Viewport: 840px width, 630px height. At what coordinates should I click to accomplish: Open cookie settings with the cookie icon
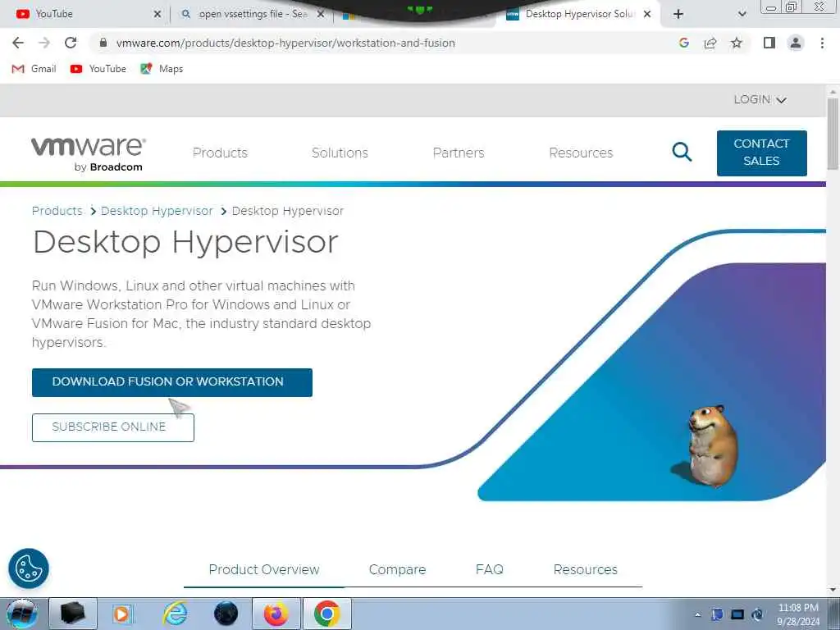[29, 568]
